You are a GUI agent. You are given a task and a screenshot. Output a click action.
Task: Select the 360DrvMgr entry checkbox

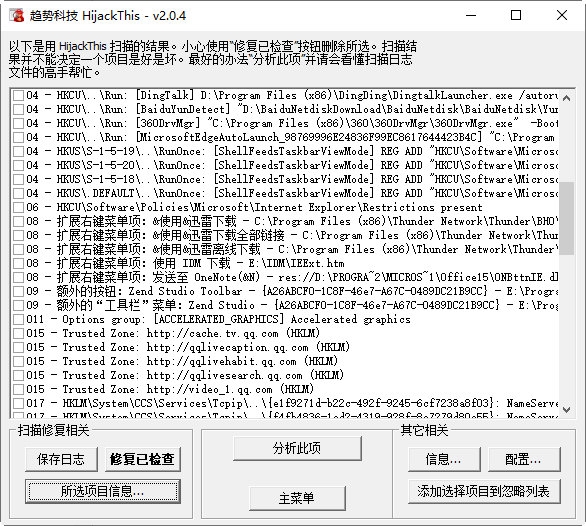coord(18,123)
